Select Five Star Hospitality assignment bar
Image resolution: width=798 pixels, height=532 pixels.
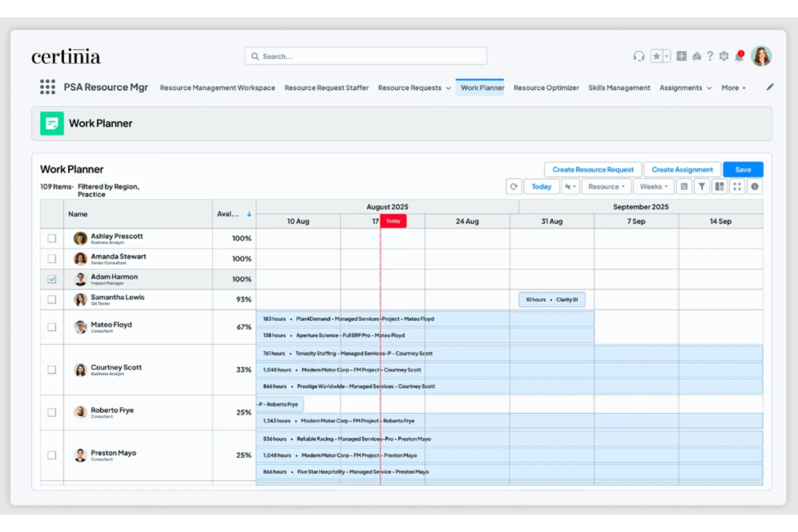(510, 472)
